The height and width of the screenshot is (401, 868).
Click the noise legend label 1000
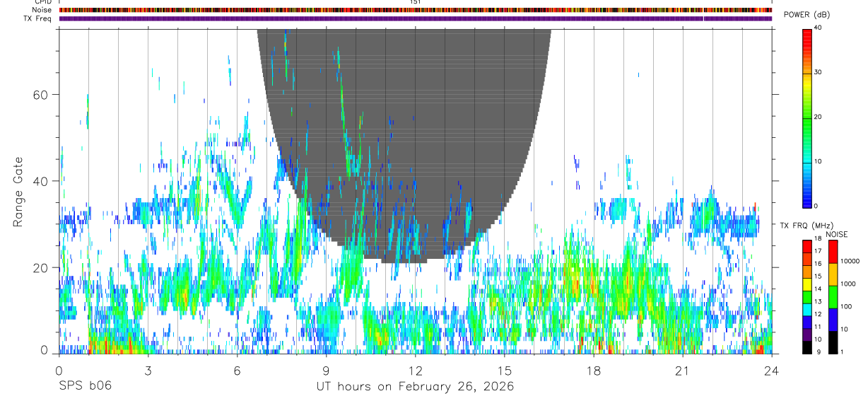(847, 284)
